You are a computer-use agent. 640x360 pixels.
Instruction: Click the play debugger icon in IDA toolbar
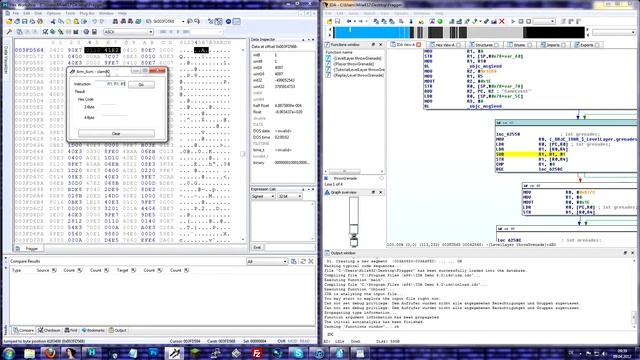[x=513, y=21]
